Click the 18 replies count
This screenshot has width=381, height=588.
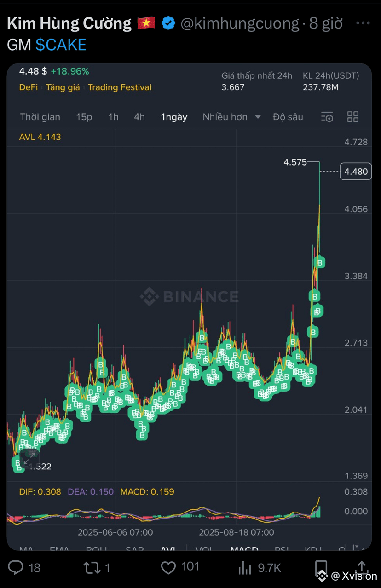pos(35,568)
